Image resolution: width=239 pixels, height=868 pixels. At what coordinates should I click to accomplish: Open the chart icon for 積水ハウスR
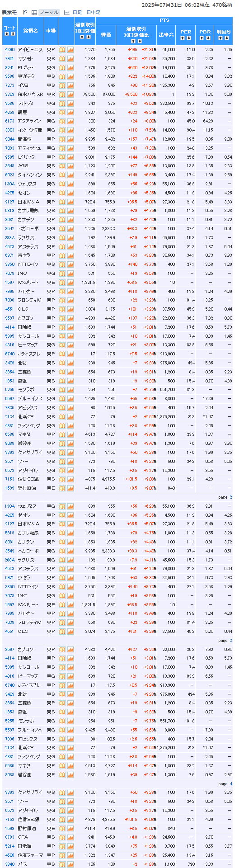70,94
